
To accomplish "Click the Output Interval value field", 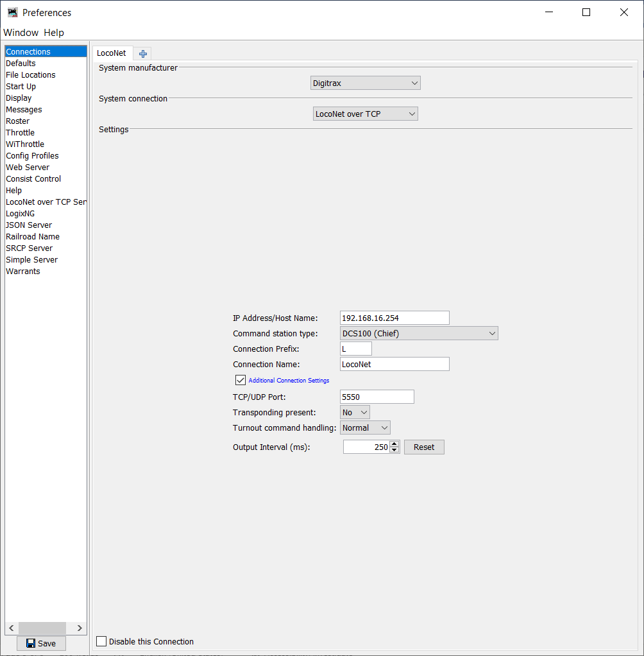I will pos(367,447).
